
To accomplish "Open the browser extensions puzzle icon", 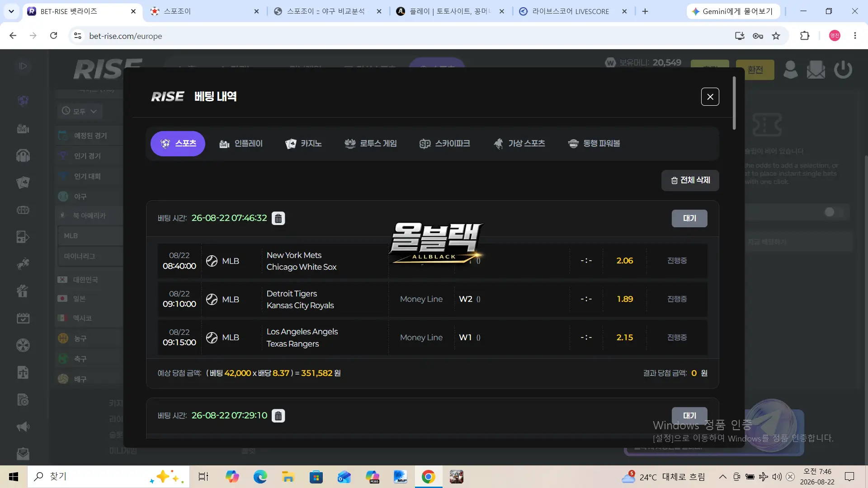I will (805, 36).
